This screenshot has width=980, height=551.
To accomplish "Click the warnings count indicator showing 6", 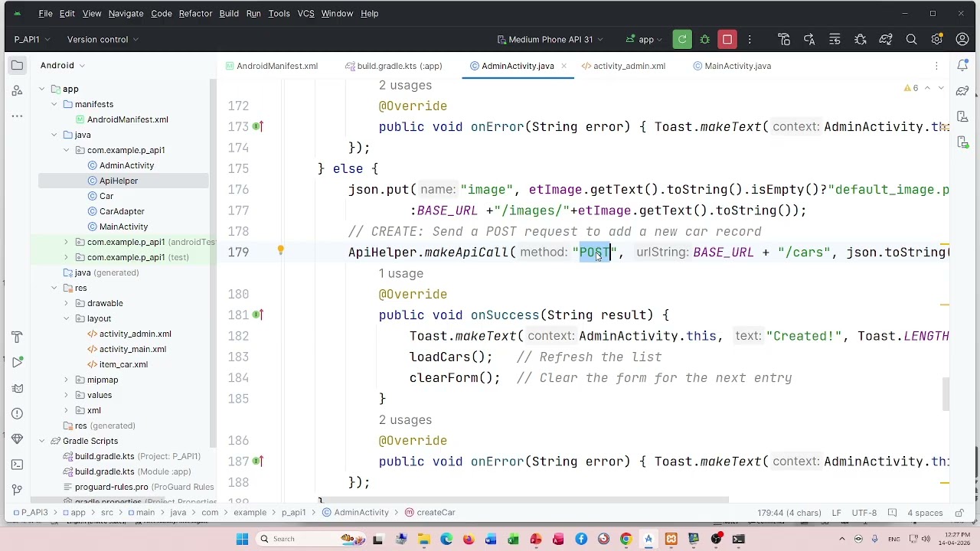I will pyautogui.click(x=910, y=88).
